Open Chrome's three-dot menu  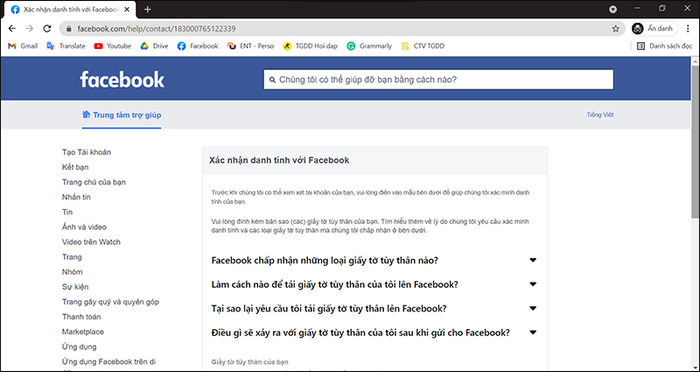pyautogui.click(x=688, y=29)
